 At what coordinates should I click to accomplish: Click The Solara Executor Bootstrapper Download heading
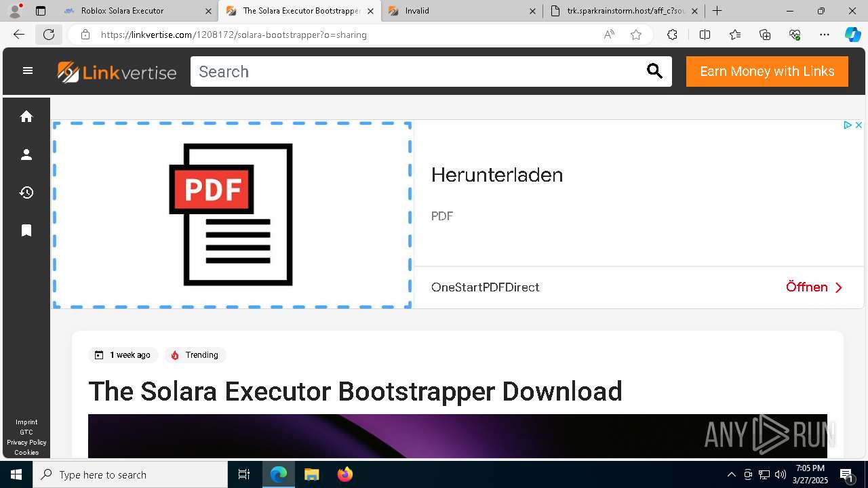click(355, 391)
